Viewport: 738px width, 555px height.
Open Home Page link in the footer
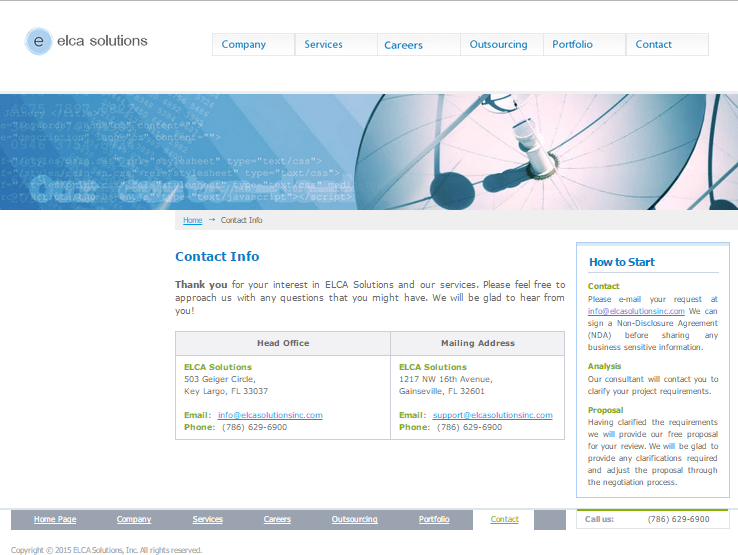(x=55, y=519)
